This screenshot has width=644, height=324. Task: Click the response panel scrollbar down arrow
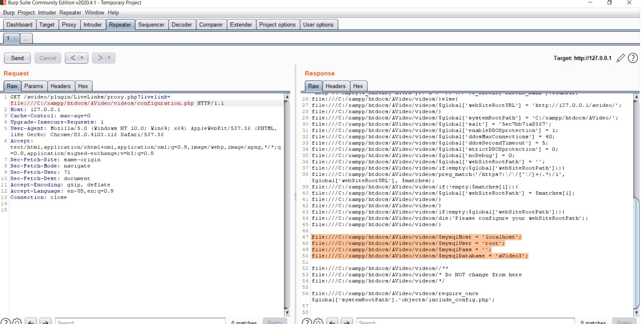click(x=636, y=313)
